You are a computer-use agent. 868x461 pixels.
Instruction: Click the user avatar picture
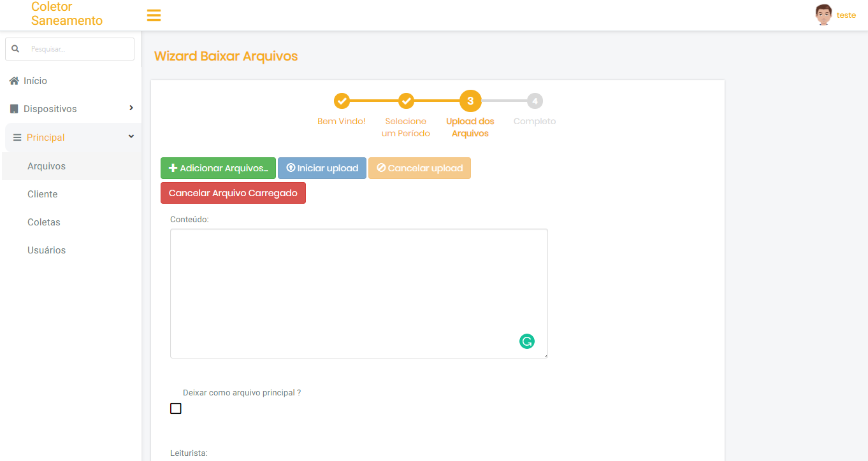823,15
